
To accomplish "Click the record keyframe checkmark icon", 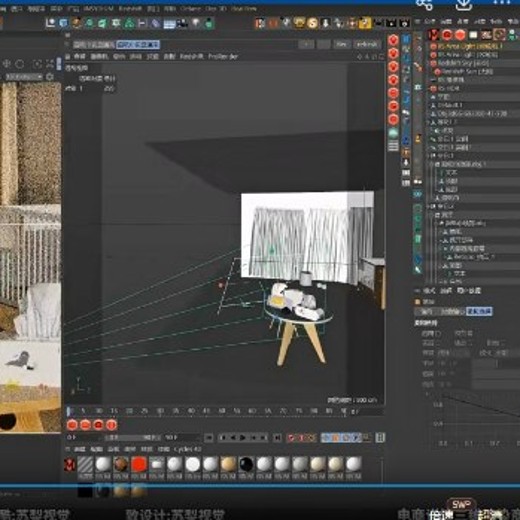I will click(x=291, y=437).
